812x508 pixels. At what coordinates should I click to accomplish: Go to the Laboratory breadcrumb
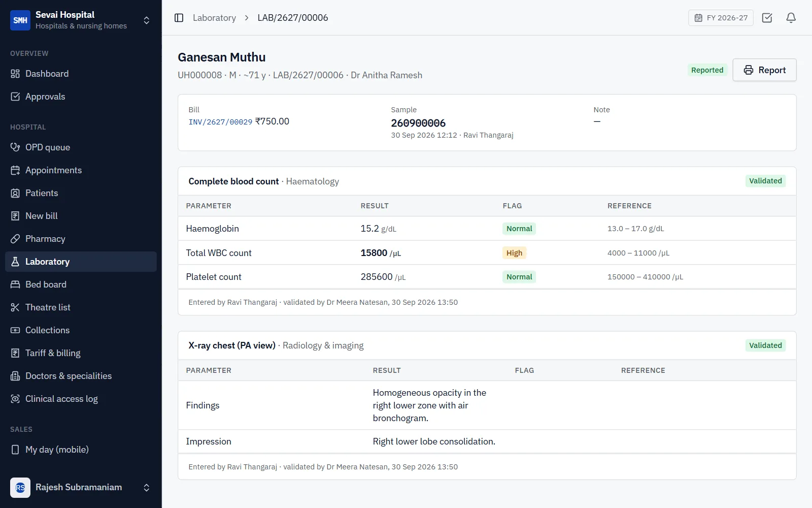(214, 18)
